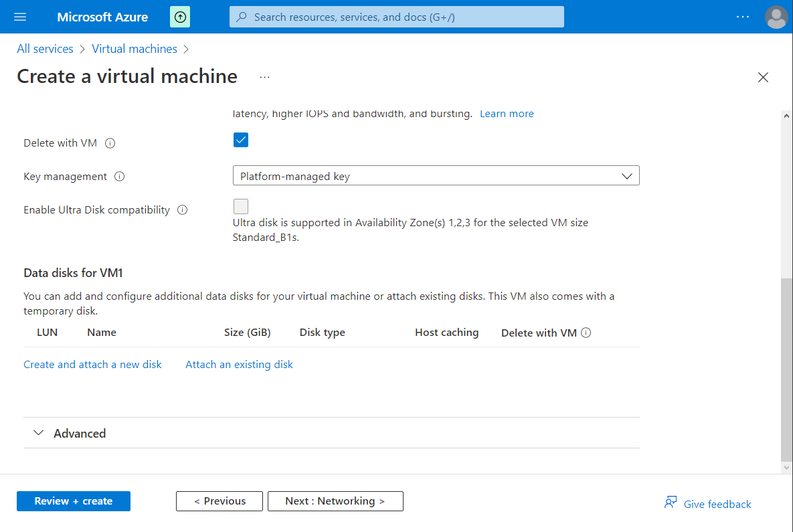Screen dimensions: 793x532
Task: Focus the search resources input field
Action: click(396, 17)
